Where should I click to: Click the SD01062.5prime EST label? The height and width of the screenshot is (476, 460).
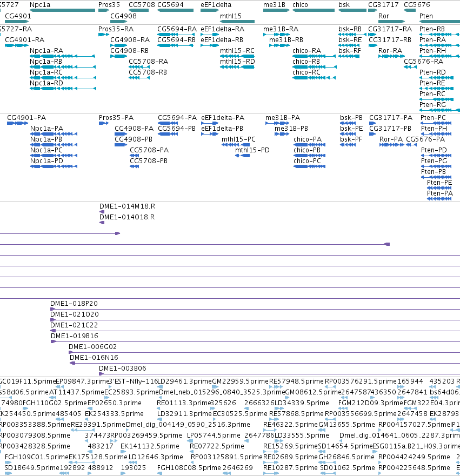pyautogui.click(x=348, y=468)
